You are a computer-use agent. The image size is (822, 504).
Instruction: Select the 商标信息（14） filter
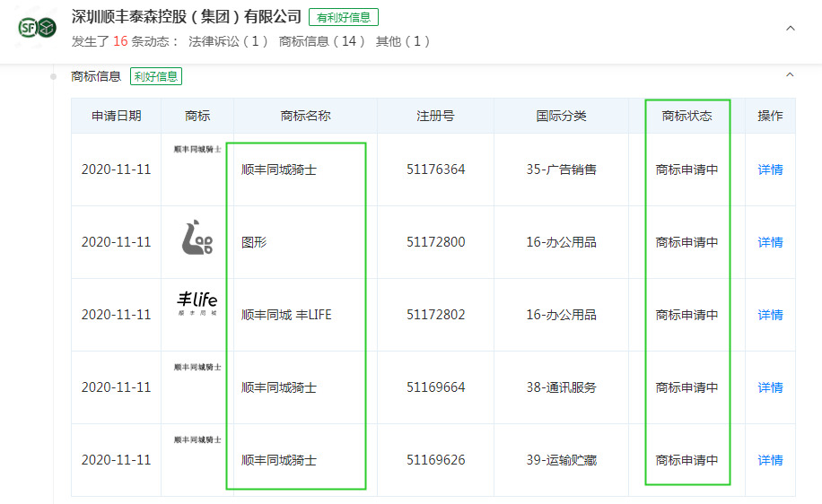coord(322,41)
